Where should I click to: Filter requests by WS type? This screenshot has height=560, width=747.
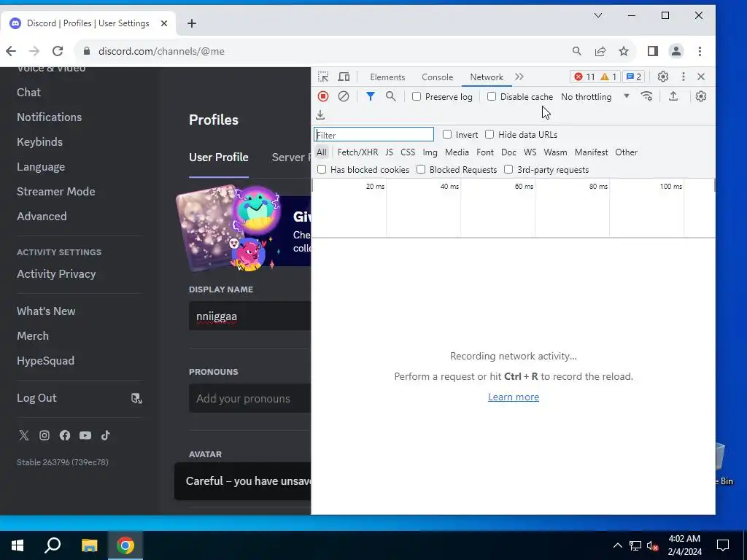click(530, 152)
